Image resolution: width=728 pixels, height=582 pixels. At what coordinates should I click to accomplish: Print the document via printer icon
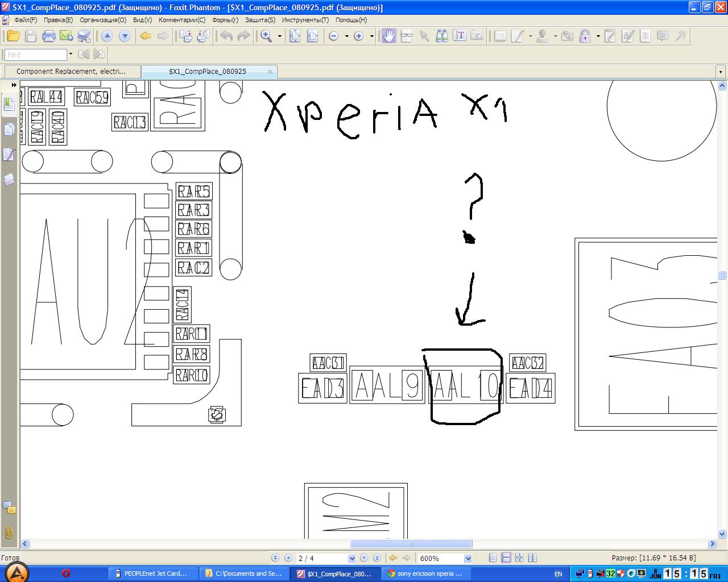coord(49,36)
